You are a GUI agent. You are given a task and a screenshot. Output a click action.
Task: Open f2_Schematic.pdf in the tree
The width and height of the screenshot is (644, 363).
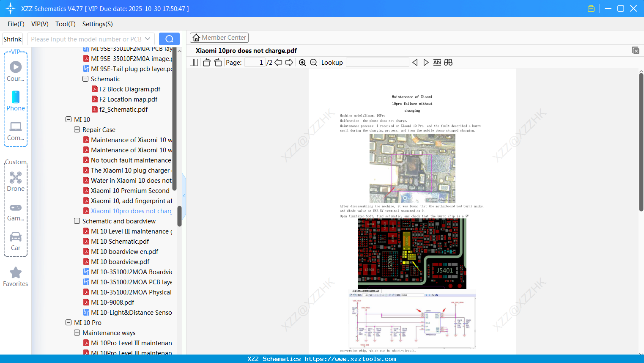[x=120, y=110]
